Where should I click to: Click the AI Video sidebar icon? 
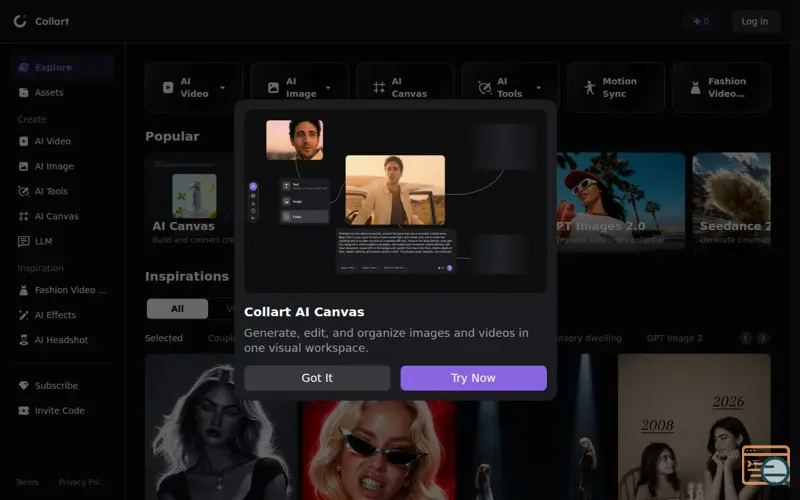(x=23, y=141)
